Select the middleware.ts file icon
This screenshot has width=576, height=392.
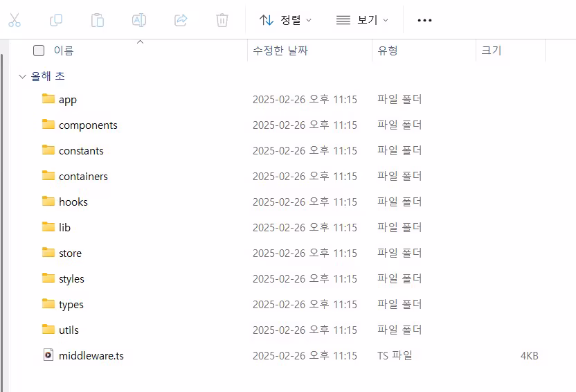[48, 355]
